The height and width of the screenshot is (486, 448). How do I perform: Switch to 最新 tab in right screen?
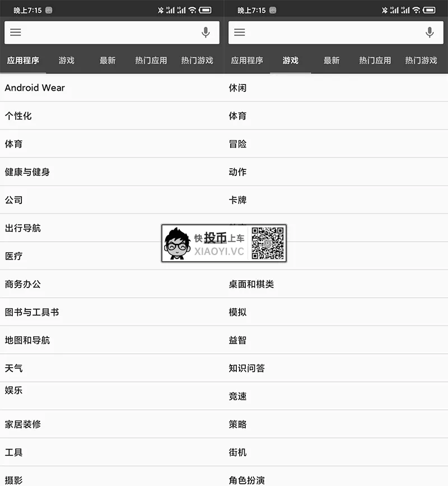coord(332,61)
